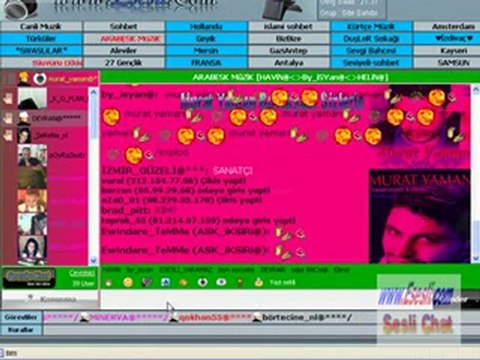Switch to Canlı Müzik room tab
The width and height of the screenshot is (480, 360).
pos(41,26)
